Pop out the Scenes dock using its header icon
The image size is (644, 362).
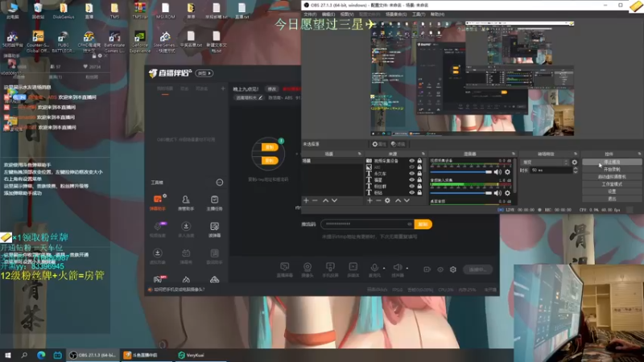(x=359, y=154)
